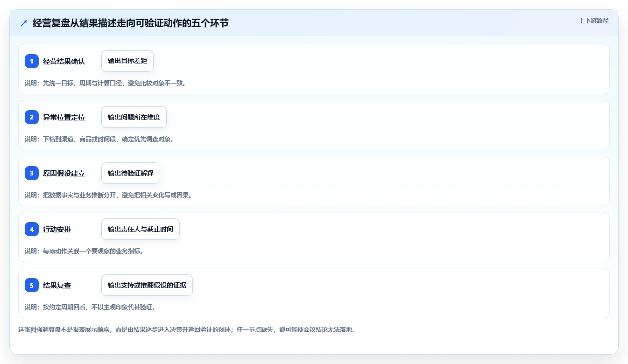Click the note starting 按约定周期回看
Image resolution: width=628 pixels, height=364 pixels.
pyautogui.click(x=91, y=307)
